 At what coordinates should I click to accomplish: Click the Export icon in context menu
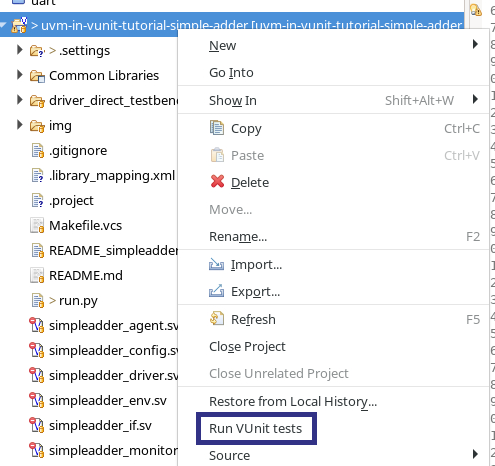[x=216, y=291]
